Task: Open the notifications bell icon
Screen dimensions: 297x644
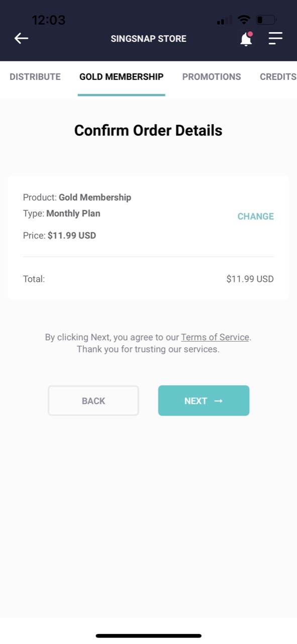Action: (246, 39)
